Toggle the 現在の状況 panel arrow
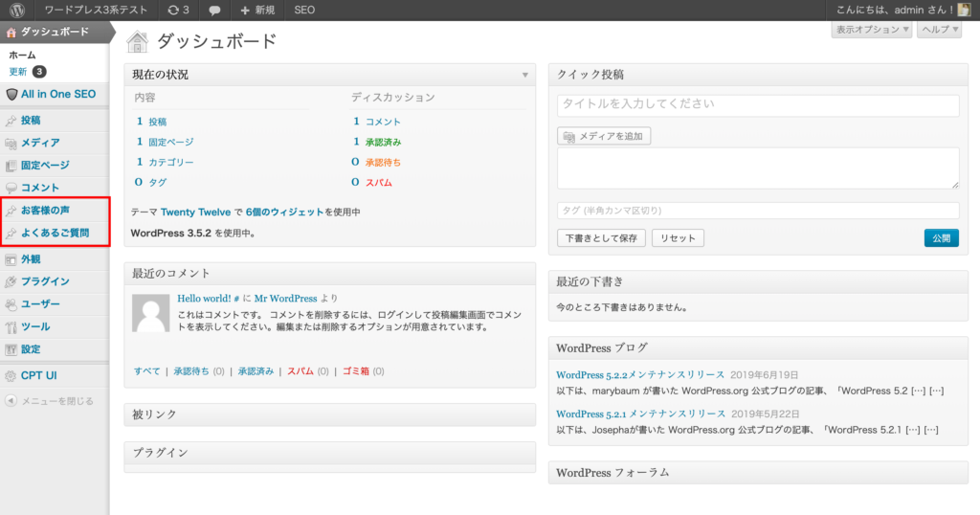The width and height of the screenshot is (980, 515). [525, 75]
